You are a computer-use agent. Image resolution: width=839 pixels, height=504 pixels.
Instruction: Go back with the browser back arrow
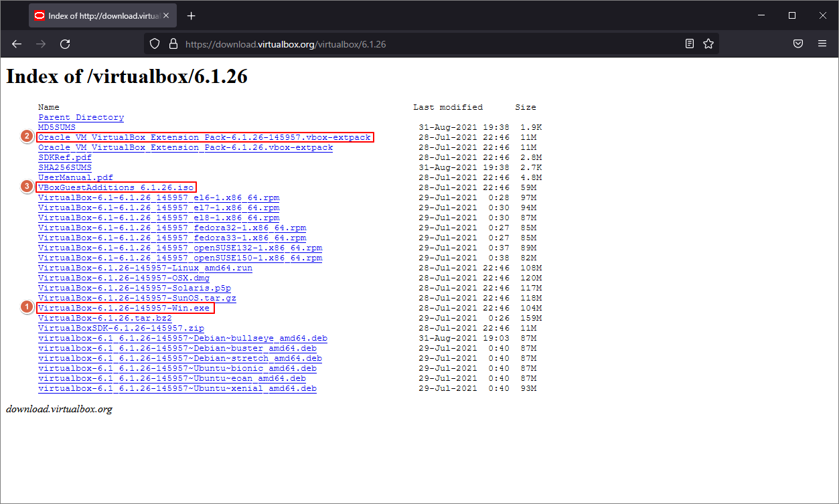click(17, 44)
